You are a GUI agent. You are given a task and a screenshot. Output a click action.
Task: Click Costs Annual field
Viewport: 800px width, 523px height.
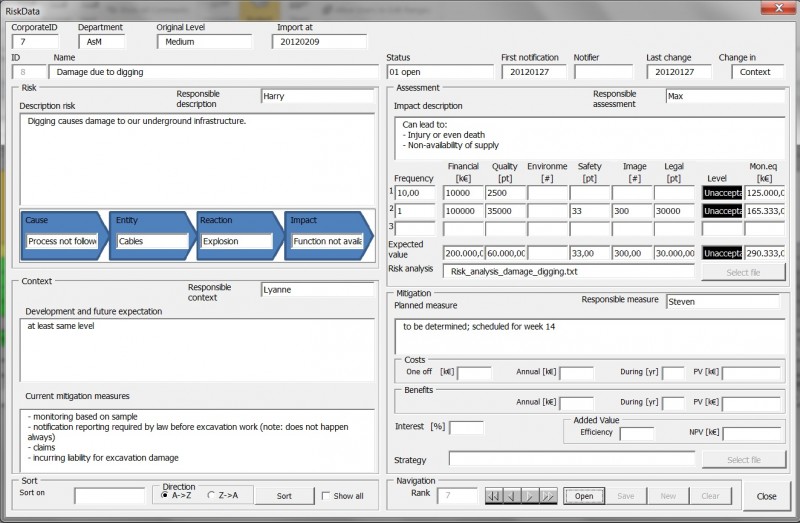click(577, 373)
